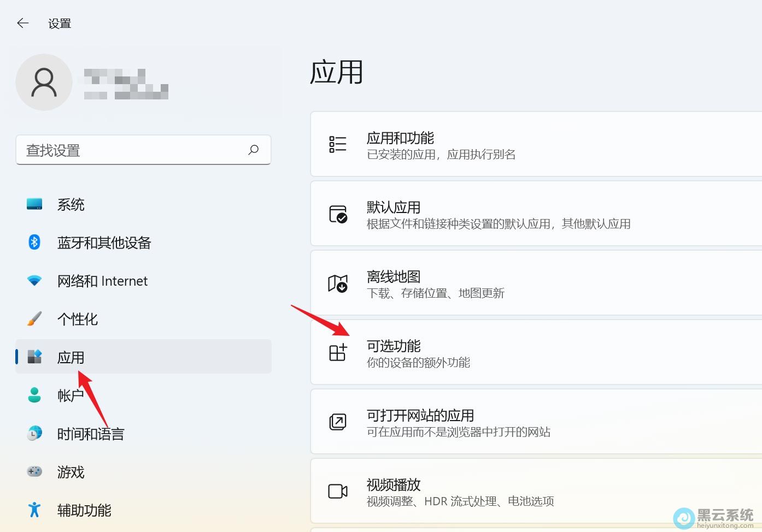This screenshot has width=762, height=532.
Task: Click the 可选功能 grid-plus icon
Action: click(x=338, y=353)
